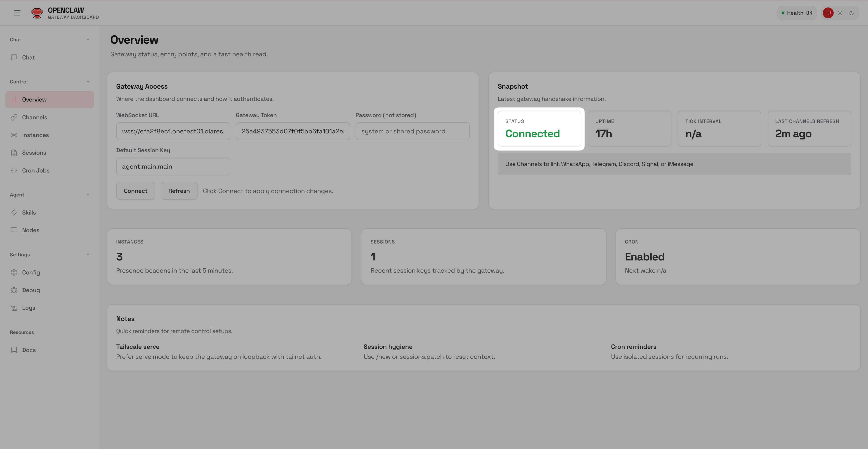Viewport: 868px width, 449px height.
Task: Open Chat from the sidebar
Action: 28,58
